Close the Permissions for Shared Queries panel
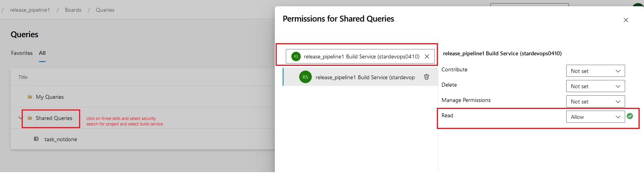The height and width of the screenshot is (178, 644). tap(626, 20)
